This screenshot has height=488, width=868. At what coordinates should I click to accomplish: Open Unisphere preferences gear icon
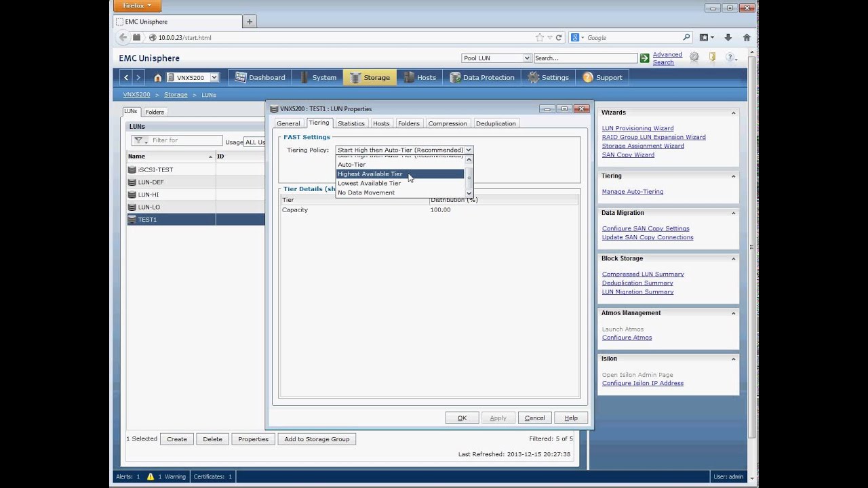pos(694,58)
